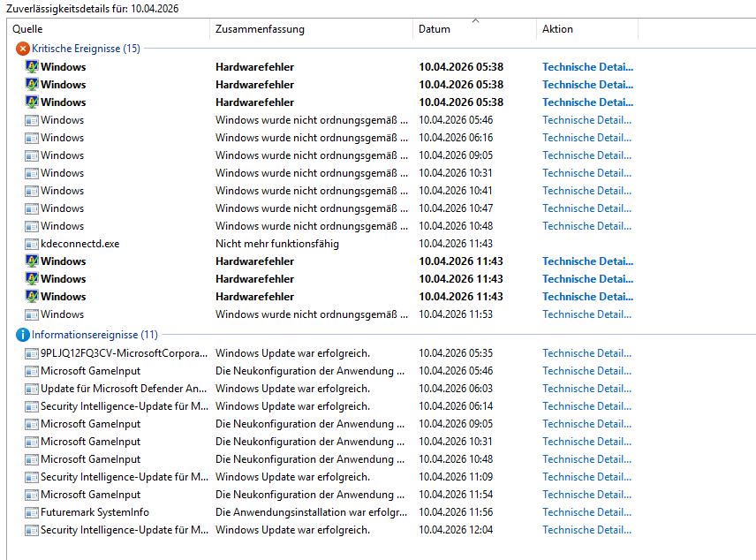Viewport: 756px width, 560px height.
Task: Click the Aktion column header
Action: [587, 29]
